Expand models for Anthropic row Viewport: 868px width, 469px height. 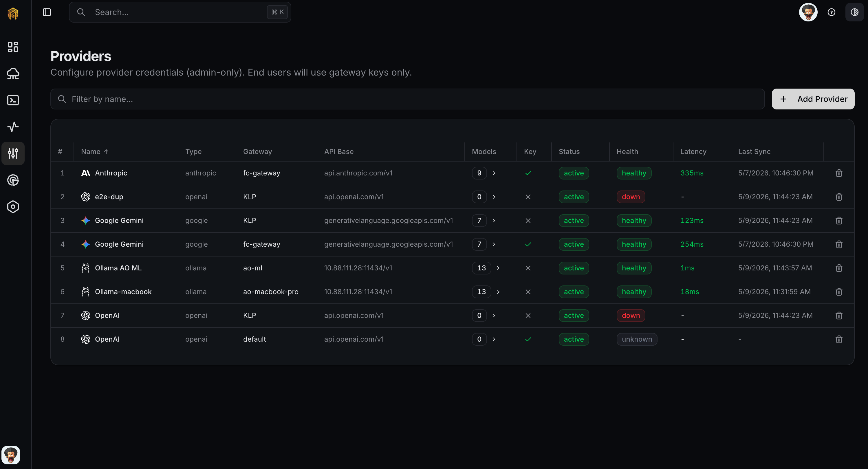[x=494, y=173]
